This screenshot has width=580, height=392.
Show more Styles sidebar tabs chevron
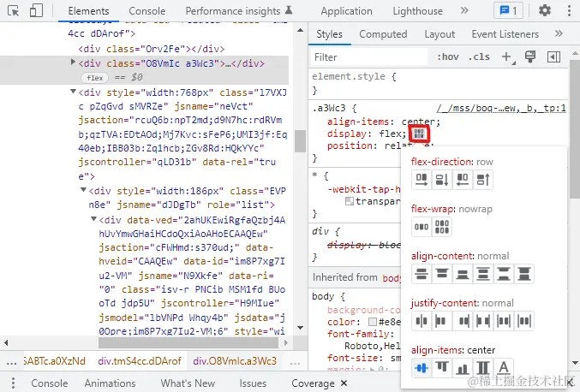[559, 33]
